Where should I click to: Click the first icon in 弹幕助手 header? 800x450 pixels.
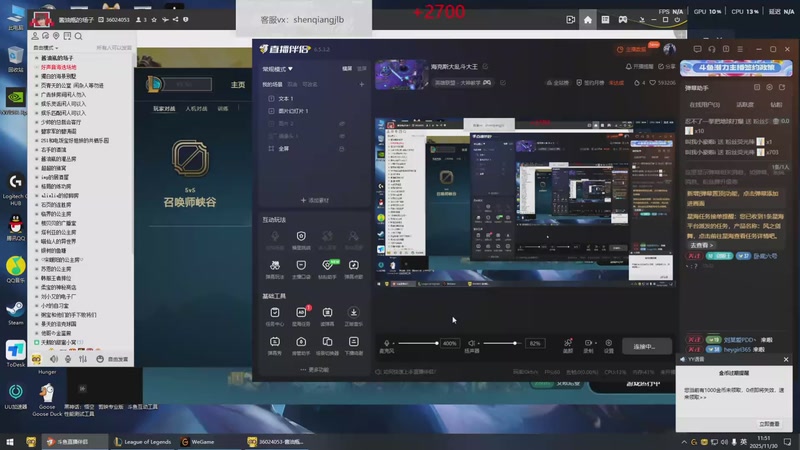[x=757, y=87]
